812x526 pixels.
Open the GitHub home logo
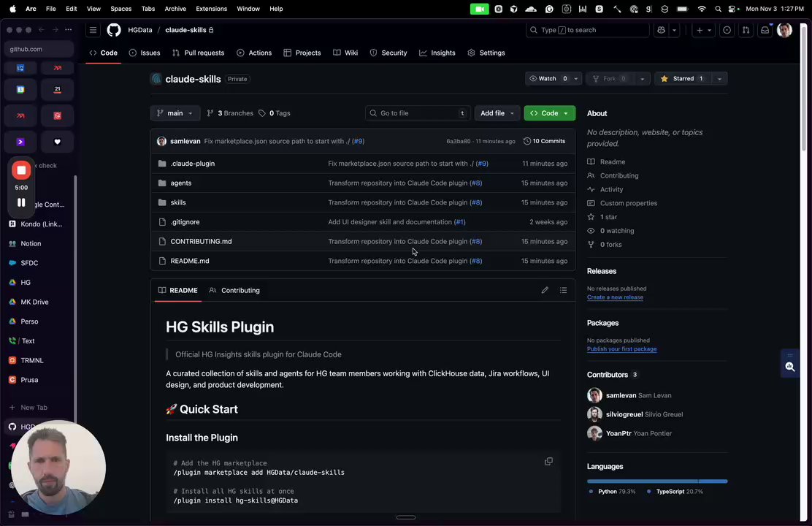pos(114,30)
